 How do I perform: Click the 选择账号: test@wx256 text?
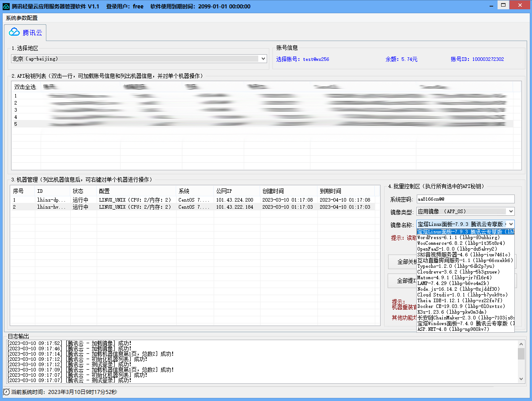pyautogui.click(x=303, y=59)
